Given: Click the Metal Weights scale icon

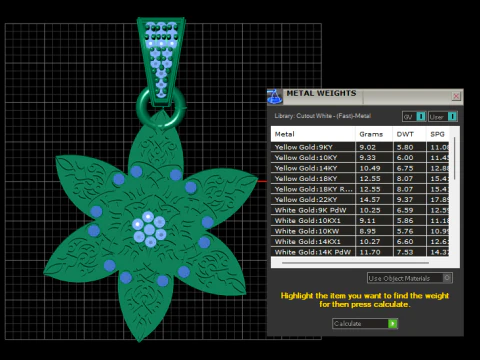Looking at the screenshot, I should (275, 96).
